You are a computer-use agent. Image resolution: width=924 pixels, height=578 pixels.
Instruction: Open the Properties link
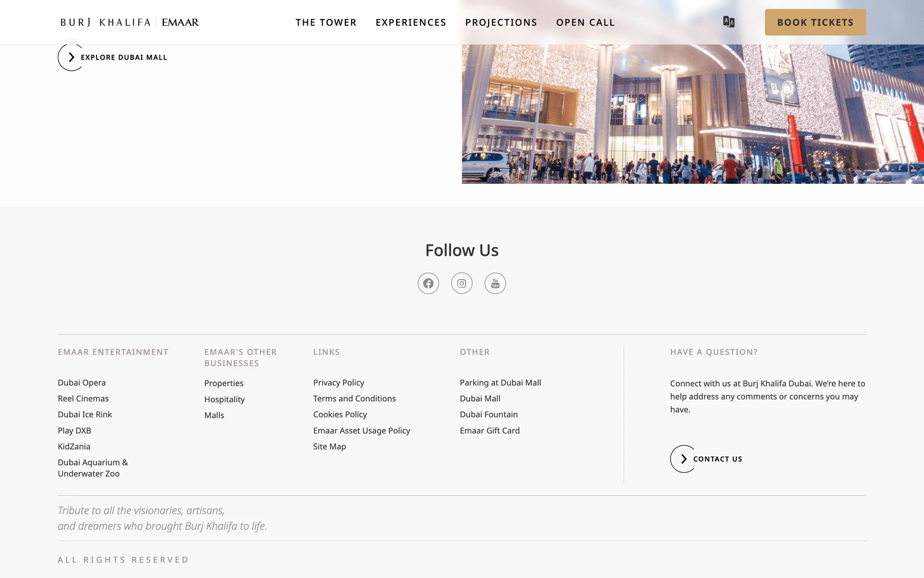pos(224,383)
